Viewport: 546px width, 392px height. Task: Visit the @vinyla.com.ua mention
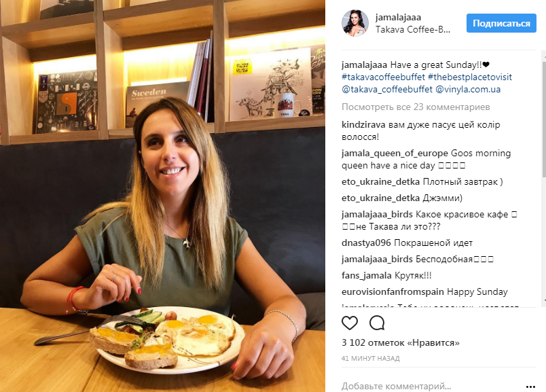click(468, 89)
